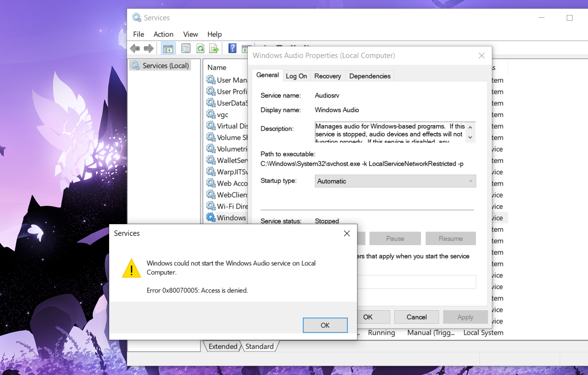Click the Apply button in Properties
588x375 pixels.
465,317
